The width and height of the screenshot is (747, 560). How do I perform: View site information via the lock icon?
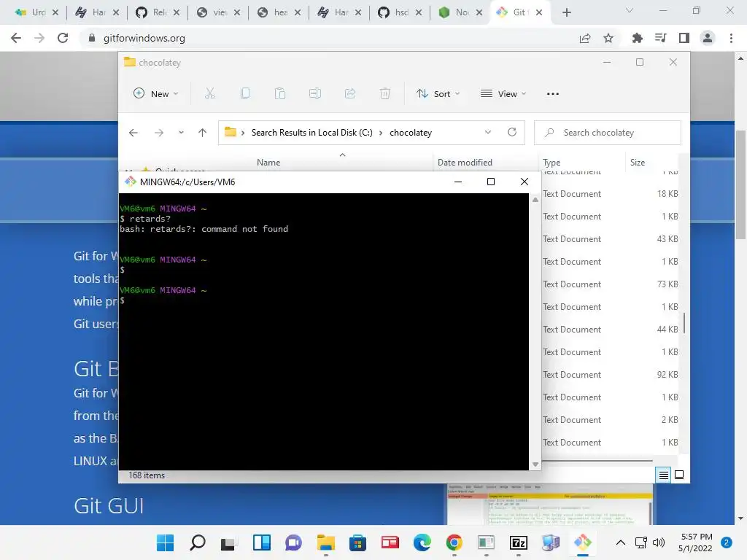pyautogui.click(x=92, y=38)
